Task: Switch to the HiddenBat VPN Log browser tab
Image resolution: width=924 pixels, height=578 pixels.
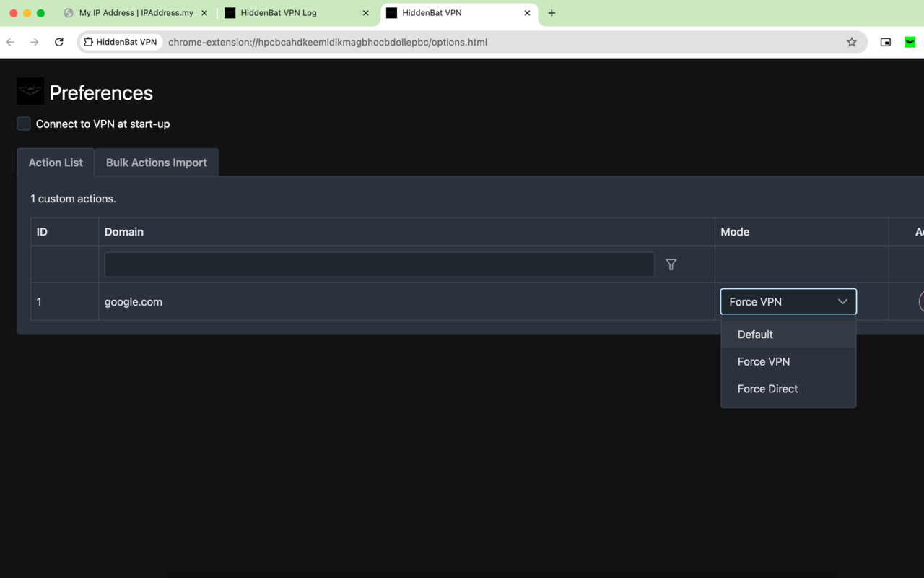Action: [x=296, y=13]
